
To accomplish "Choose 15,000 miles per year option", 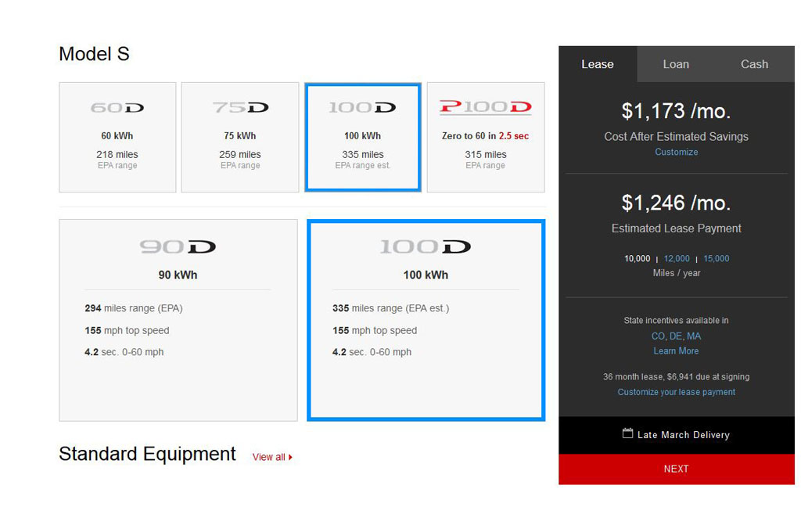I will coord(716,259).
